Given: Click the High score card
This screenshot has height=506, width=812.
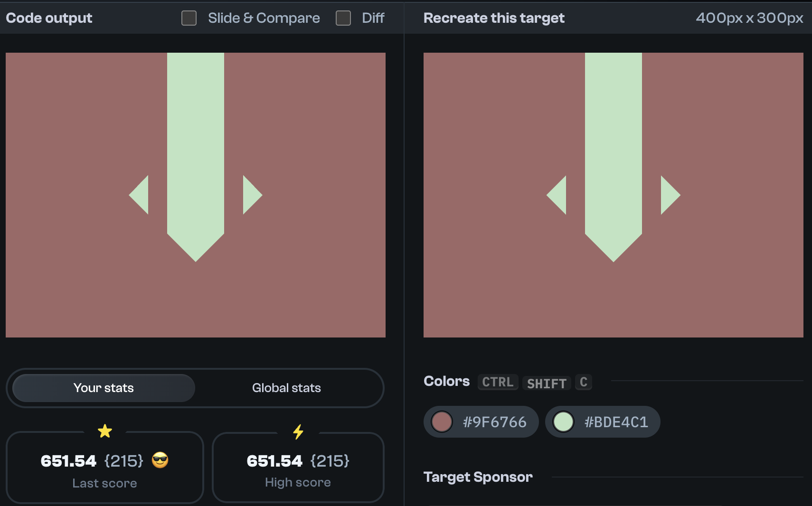Looking at the screenshot, I should point(298,468).
